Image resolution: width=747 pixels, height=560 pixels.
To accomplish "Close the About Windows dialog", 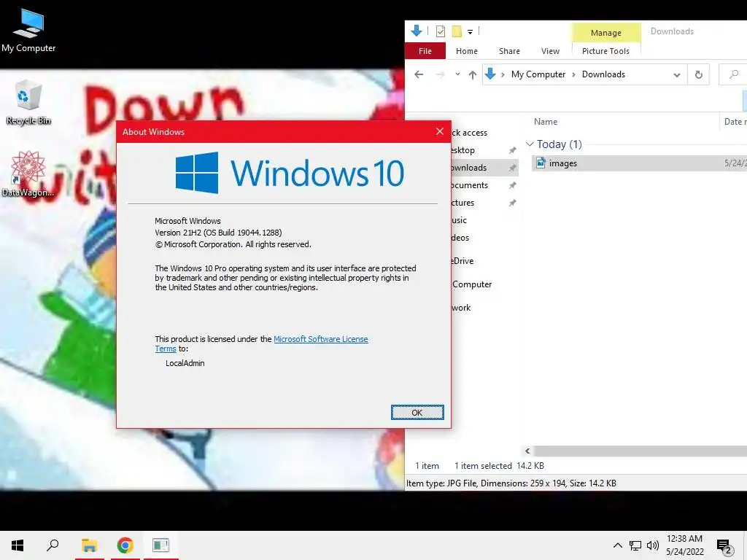I will pos(440,131).
